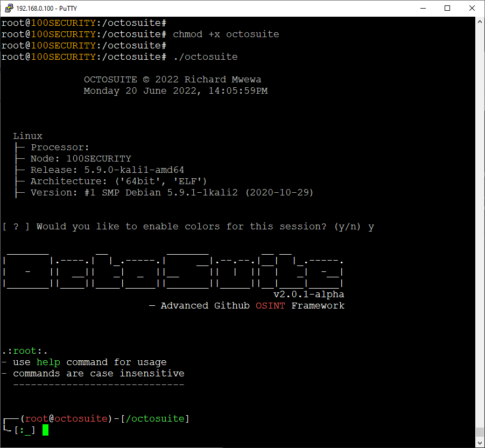Click the root@octosuite prompt label
The image size is (485, 448).
tap(66, 418)
